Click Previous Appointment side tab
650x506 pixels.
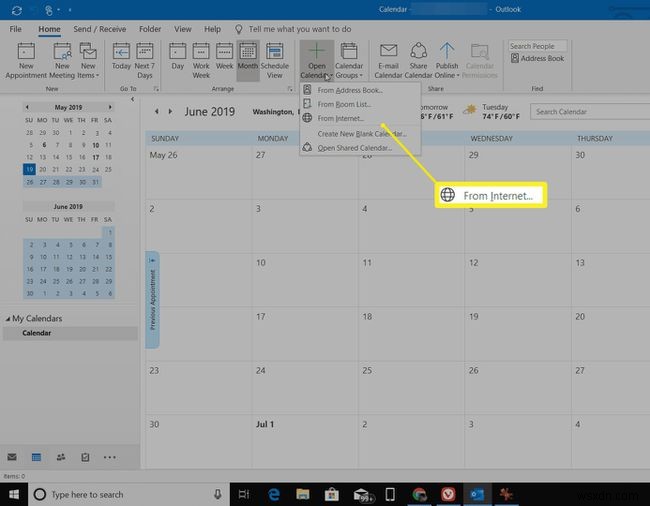152,300
